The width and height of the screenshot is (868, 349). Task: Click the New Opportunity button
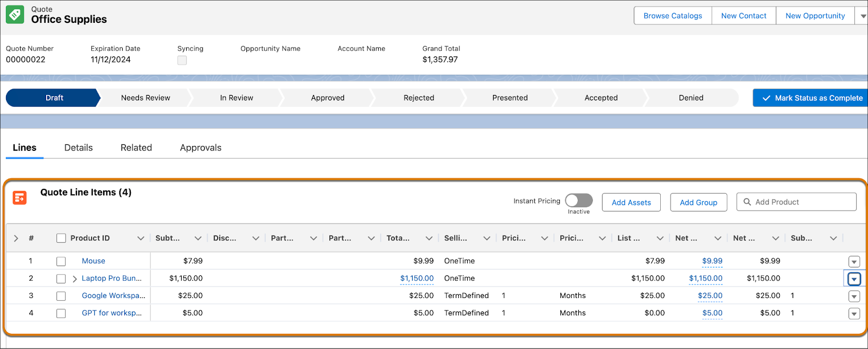coord(815,16)
